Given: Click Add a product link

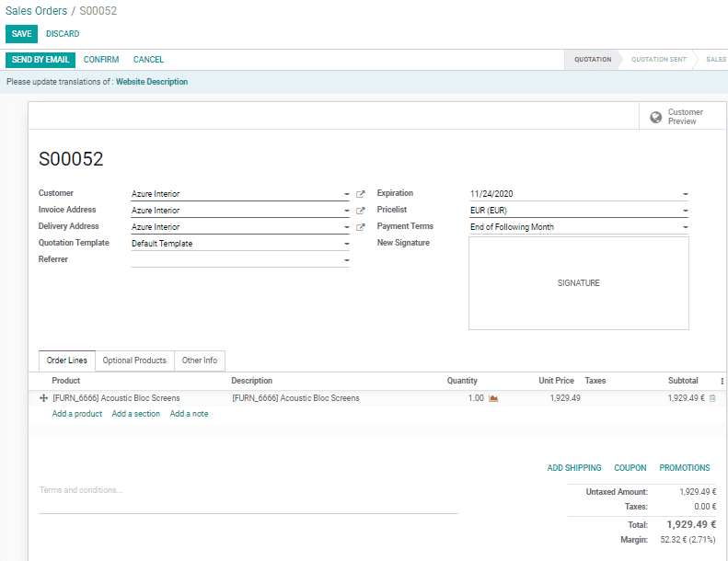Looking at the screenshot, I should pyautogui.click(x=77, y=414).
